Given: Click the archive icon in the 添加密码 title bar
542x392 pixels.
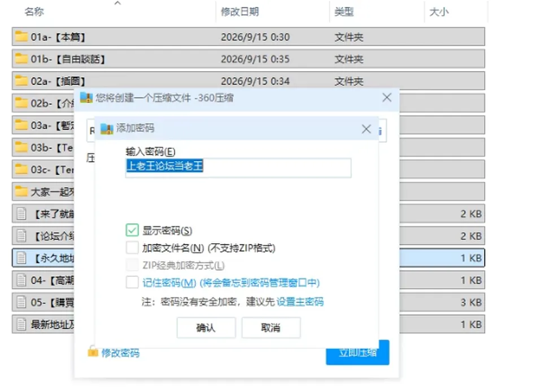Looking at the screenshot, I should tap(107, 129).
